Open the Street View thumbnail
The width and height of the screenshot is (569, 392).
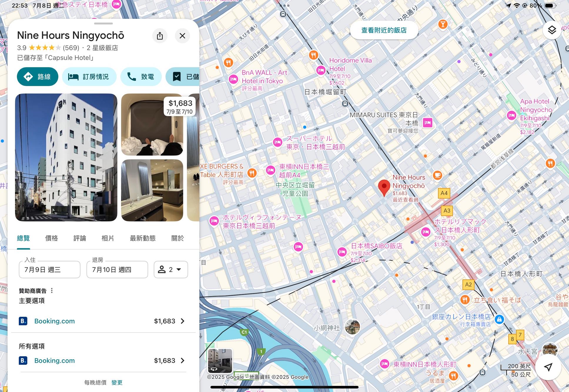220,361
